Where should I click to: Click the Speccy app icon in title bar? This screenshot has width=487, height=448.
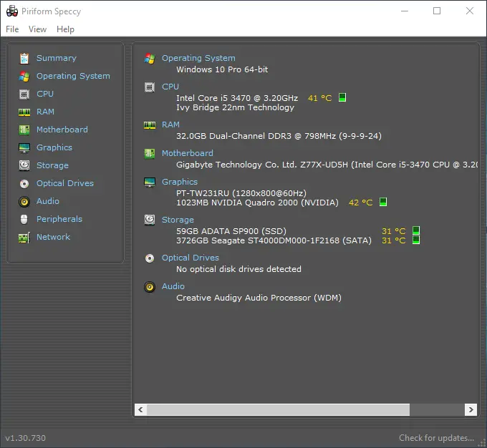[x=12, y=11]
